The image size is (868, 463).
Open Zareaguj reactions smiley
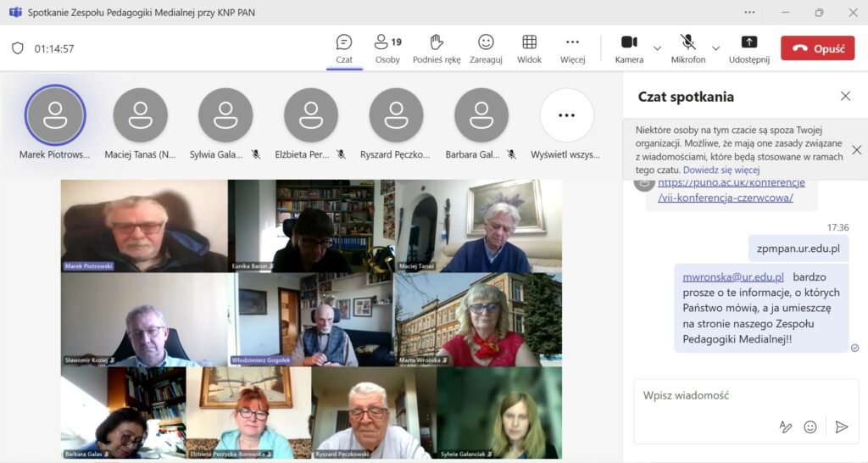486,48
